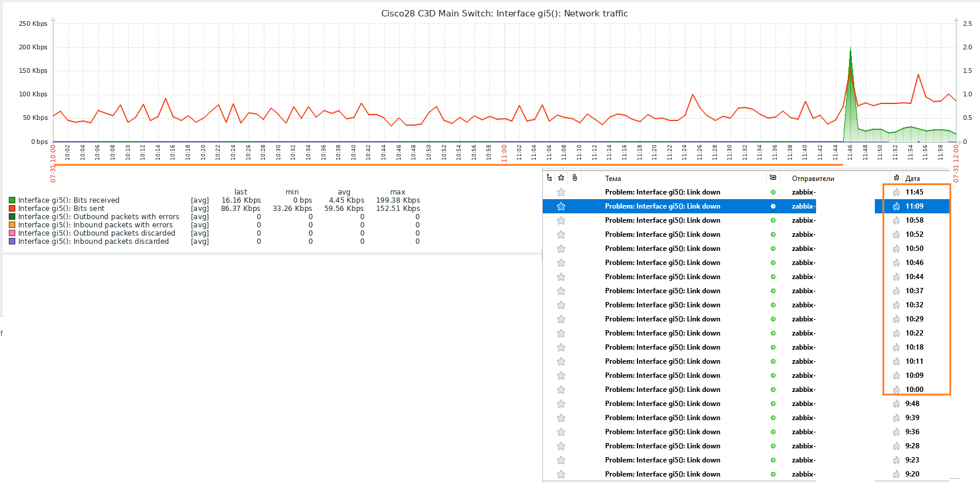
Task: Click the read status column header icon
Action: (773, 177)
